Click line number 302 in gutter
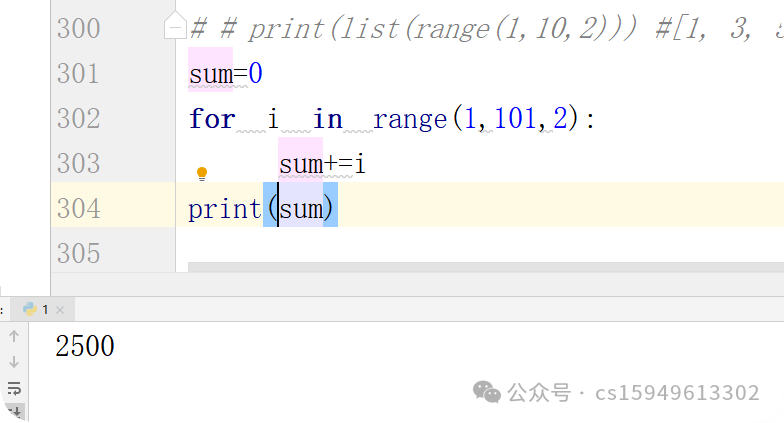The height and width of the screenshot is (423, 784). [78, 118]
